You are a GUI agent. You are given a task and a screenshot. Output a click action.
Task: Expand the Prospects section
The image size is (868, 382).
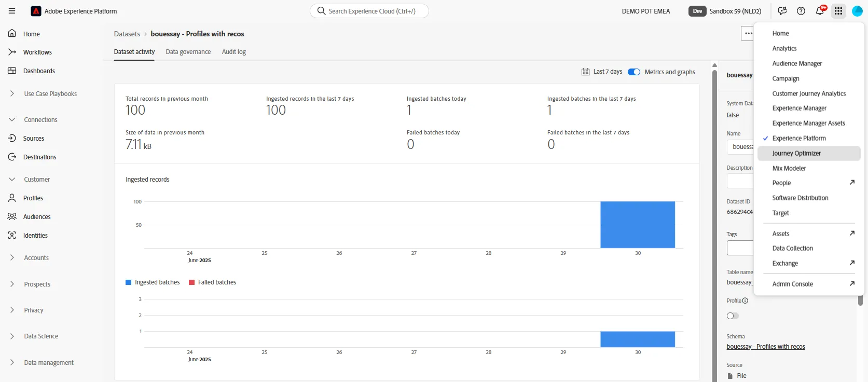coord(12,284)
